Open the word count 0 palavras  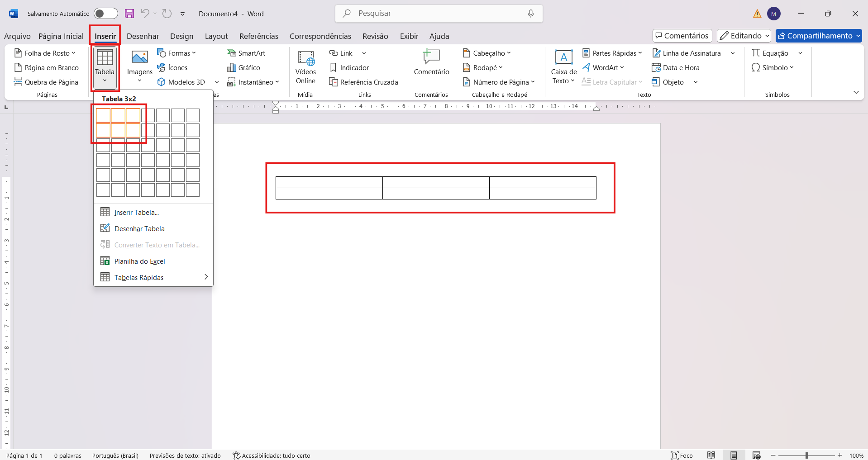(68, 455)
